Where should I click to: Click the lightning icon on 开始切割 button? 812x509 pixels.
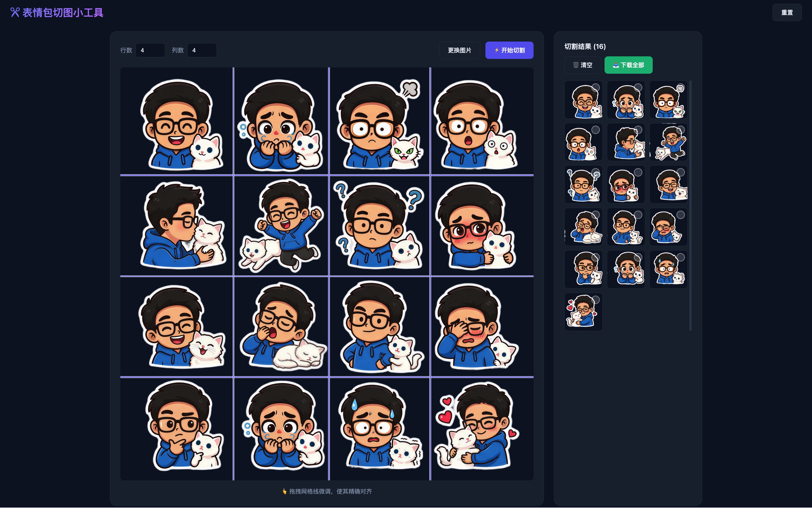pyautogui.click(x=497, y=50)
